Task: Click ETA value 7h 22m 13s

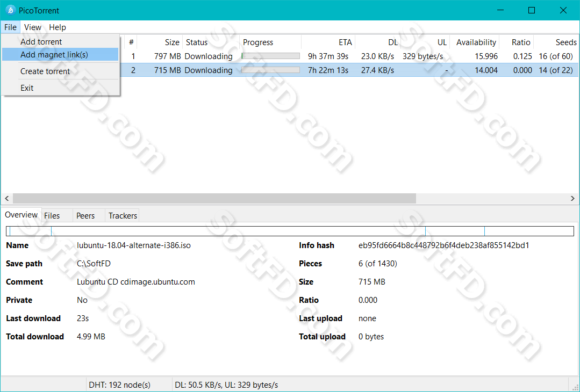Action: click(328, 70)
